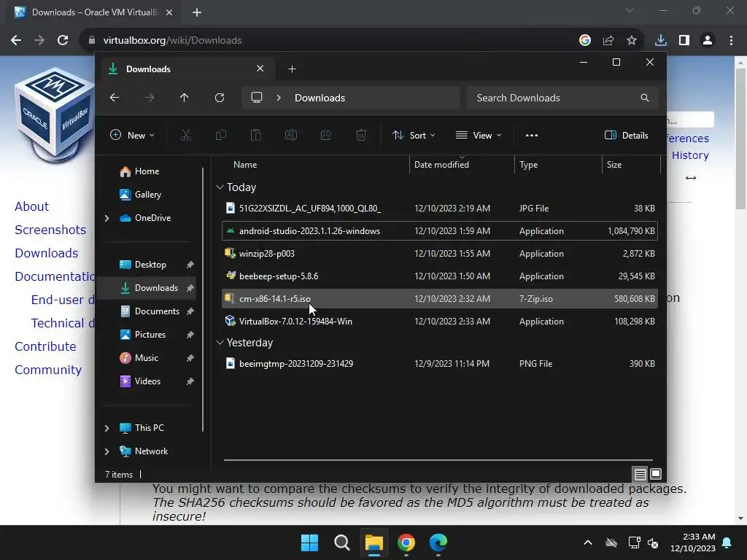Reload the VirtualBox web page

click(x=63, y=41)
